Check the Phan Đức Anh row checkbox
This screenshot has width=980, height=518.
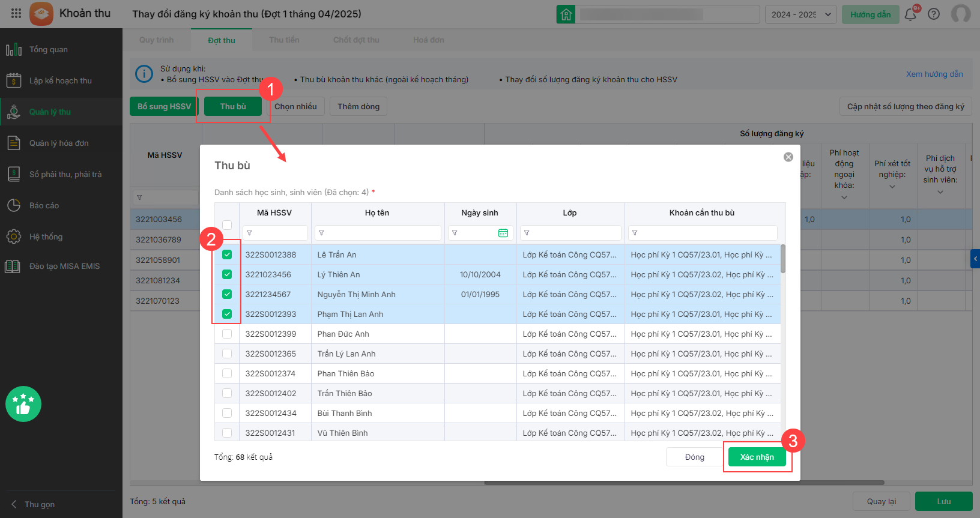(227, 334)
